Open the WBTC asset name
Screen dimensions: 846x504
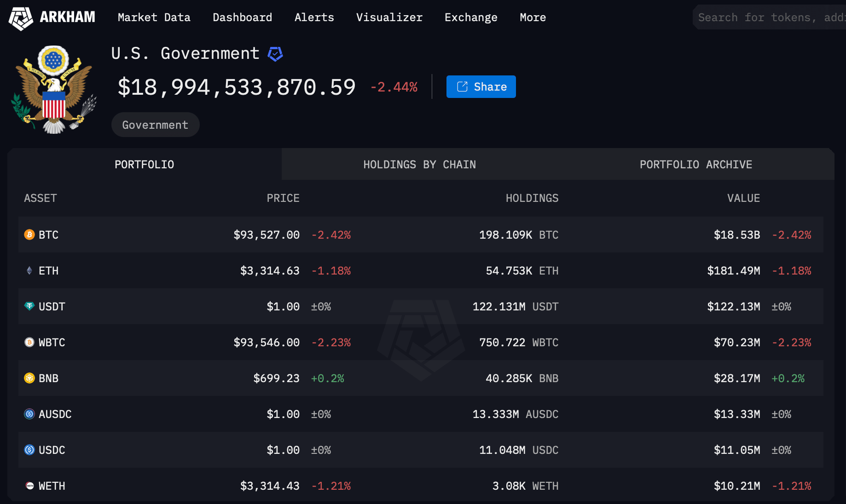tap(52, 342)
